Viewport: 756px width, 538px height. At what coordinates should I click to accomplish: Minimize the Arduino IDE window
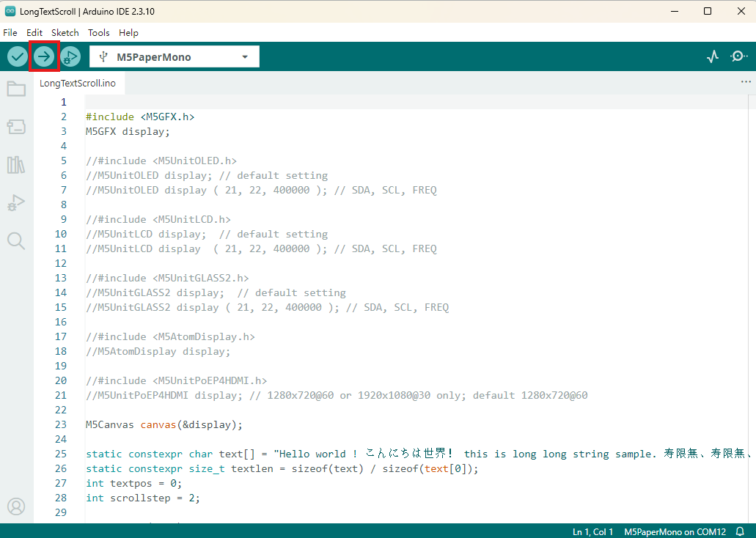point(675,11)
